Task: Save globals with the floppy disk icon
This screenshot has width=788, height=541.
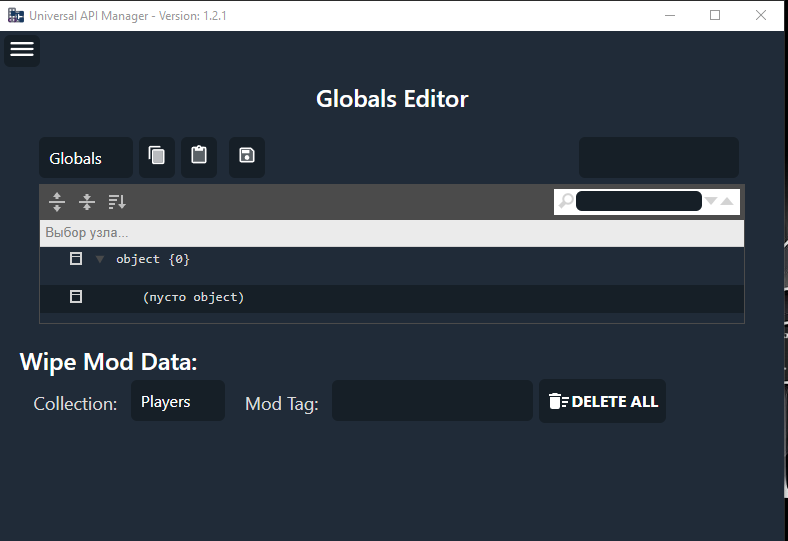Action: coord(247,157)
